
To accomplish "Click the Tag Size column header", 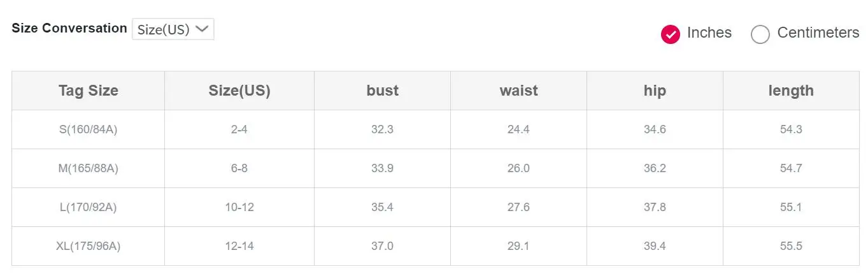I will point(89,91).
